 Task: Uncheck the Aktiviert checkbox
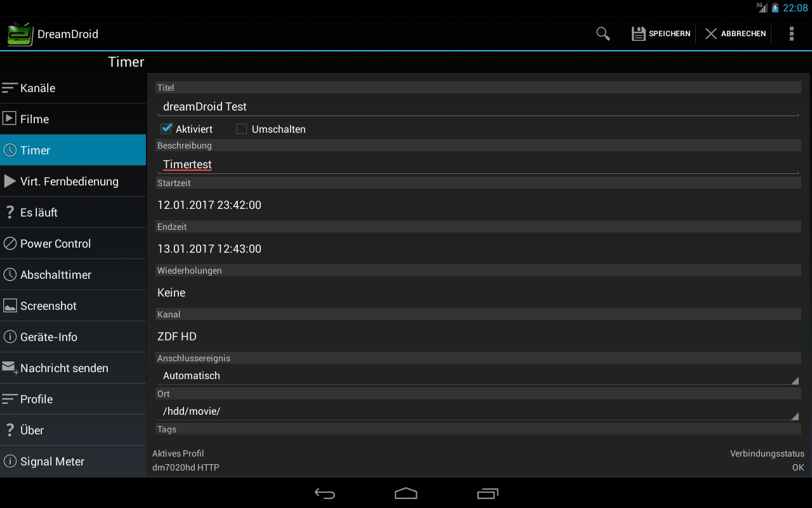point(167,129)
